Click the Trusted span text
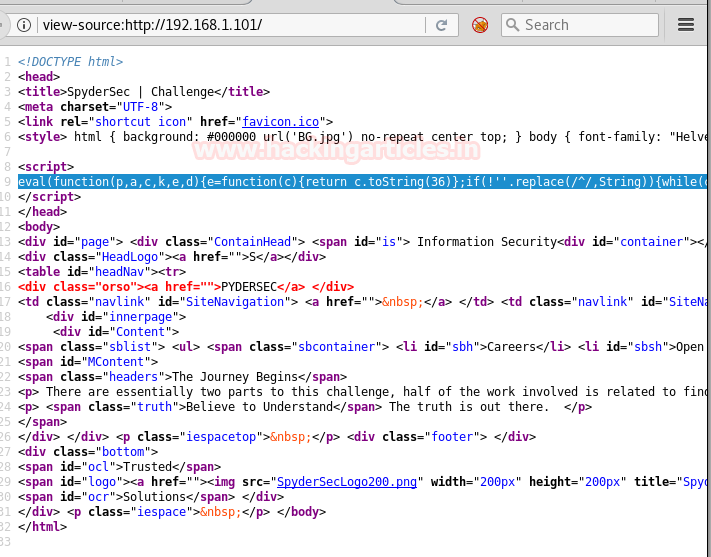Viewport: 711px width, 557px height. 148,467
